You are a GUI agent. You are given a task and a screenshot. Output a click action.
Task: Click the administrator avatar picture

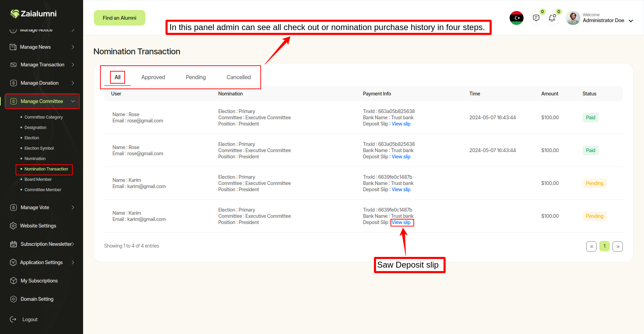point(573,18)
